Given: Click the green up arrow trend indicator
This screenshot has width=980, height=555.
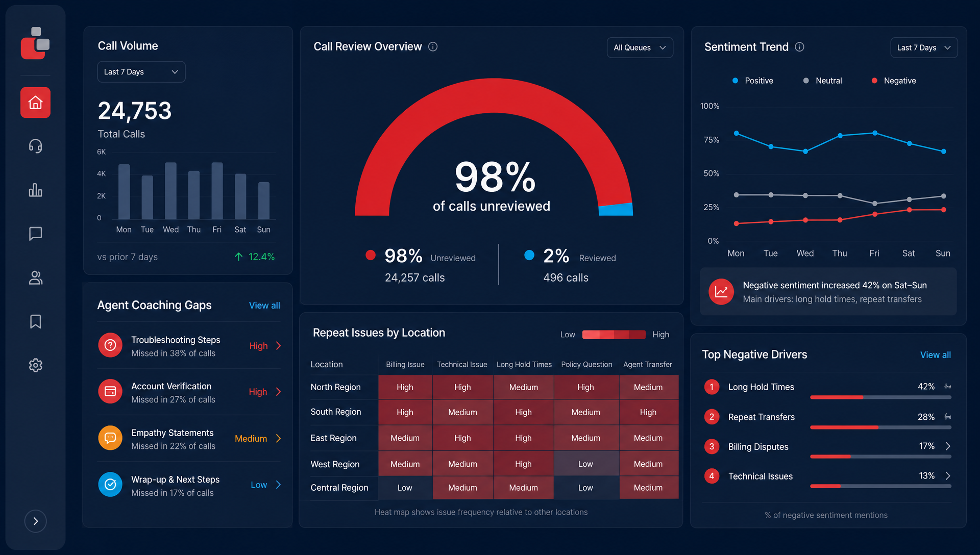Looking at the screenshot, I should pyautogui.click(x=238, y=257).
